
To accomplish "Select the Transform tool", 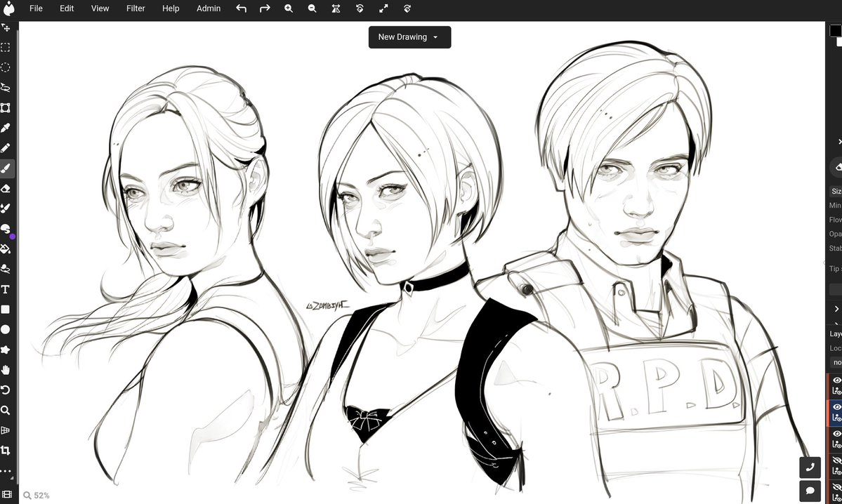I will 6,108.
